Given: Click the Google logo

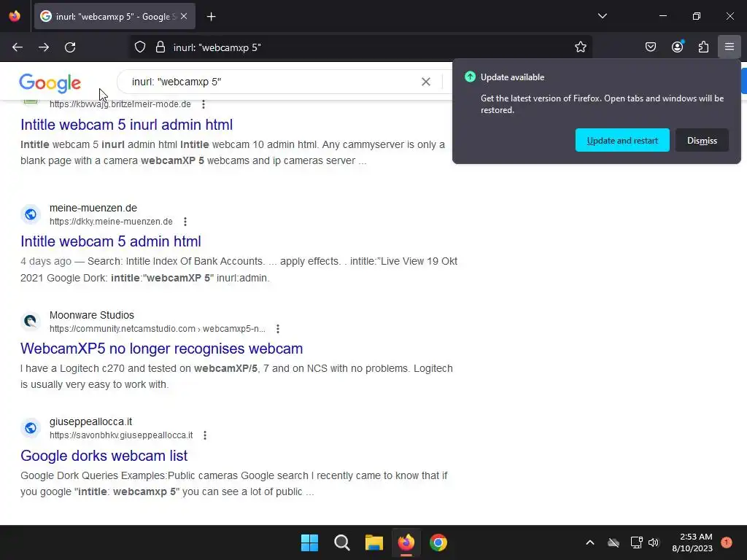Looking at the screenshot, I should click(50, 83).
